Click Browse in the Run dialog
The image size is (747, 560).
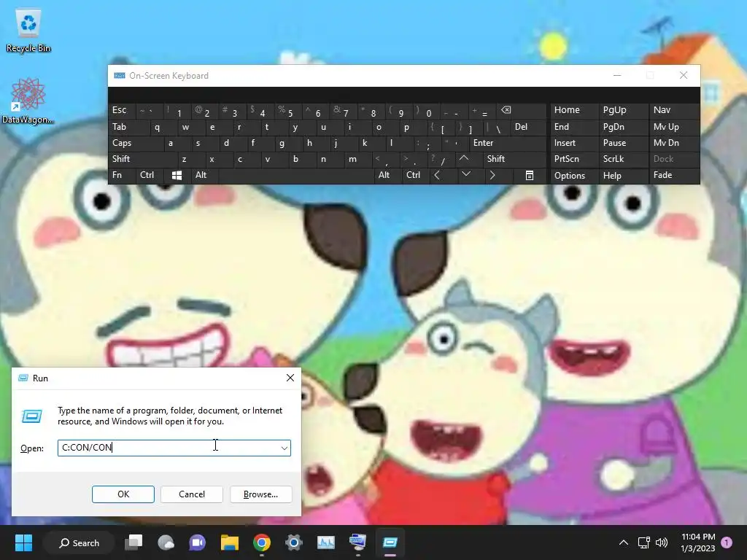(260, 494)
